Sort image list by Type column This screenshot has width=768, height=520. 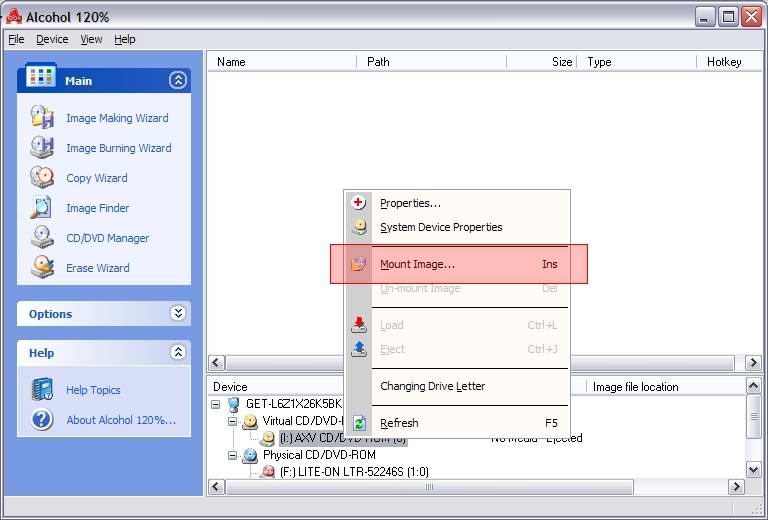[x=637, y=62]
